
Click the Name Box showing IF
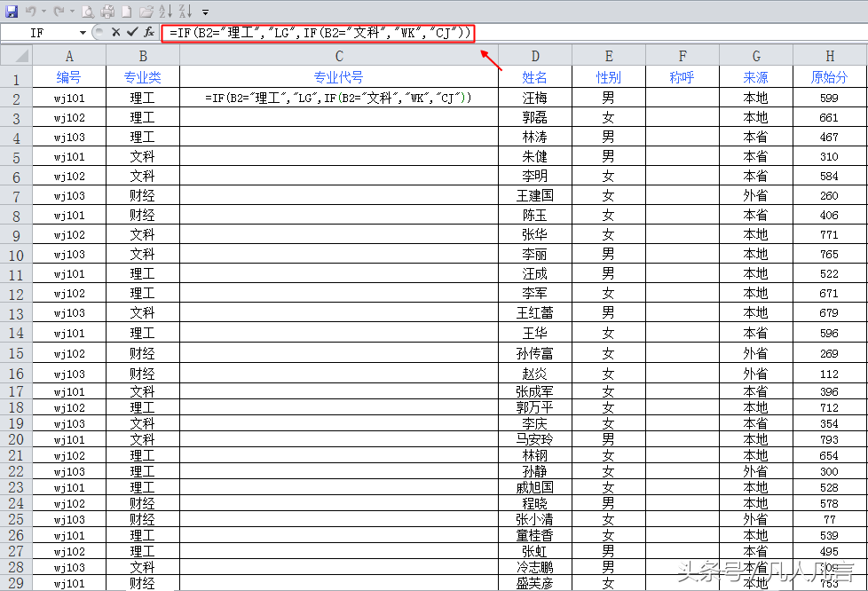(x=37, y=33)
